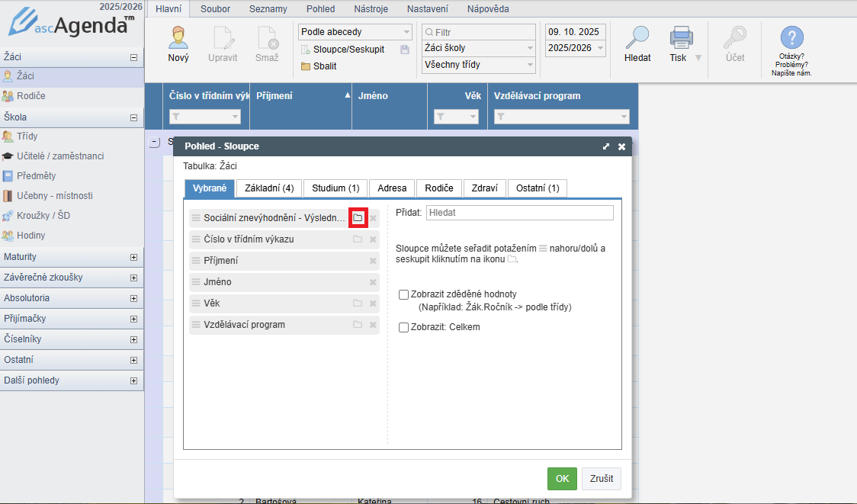857x504 pixels.
Task: Open the Tisk printer icon
Action: point(680,38)
